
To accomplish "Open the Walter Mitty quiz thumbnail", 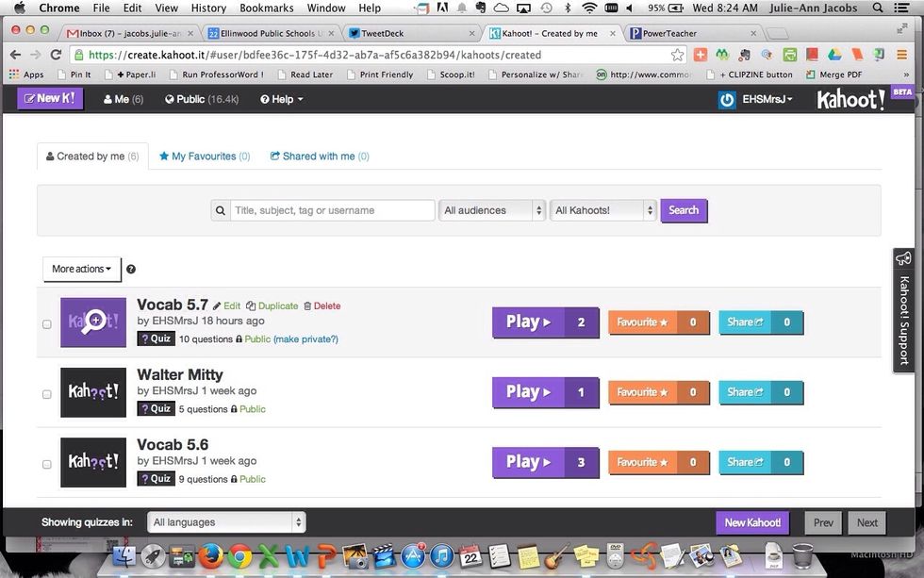I will (93, 392).
